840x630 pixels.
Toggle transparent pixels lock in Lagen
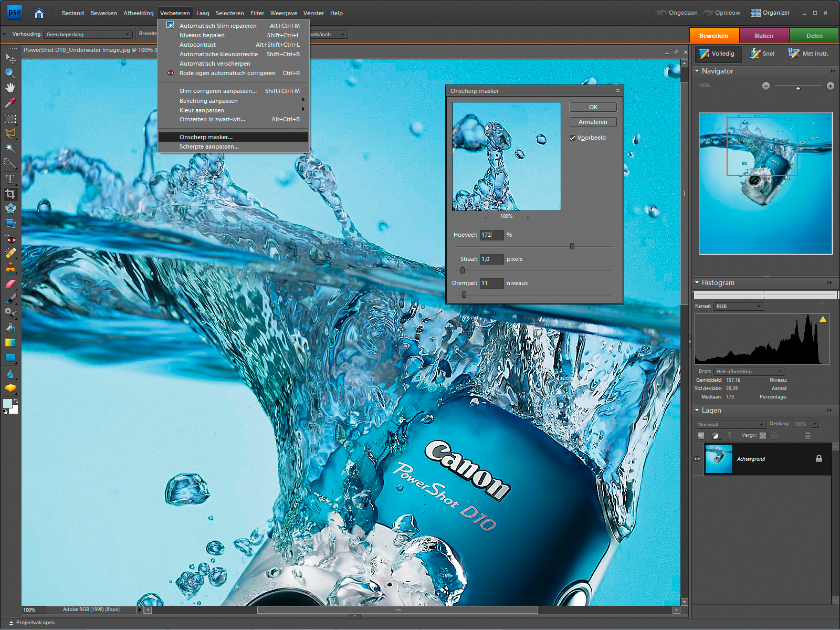[763, 435]
